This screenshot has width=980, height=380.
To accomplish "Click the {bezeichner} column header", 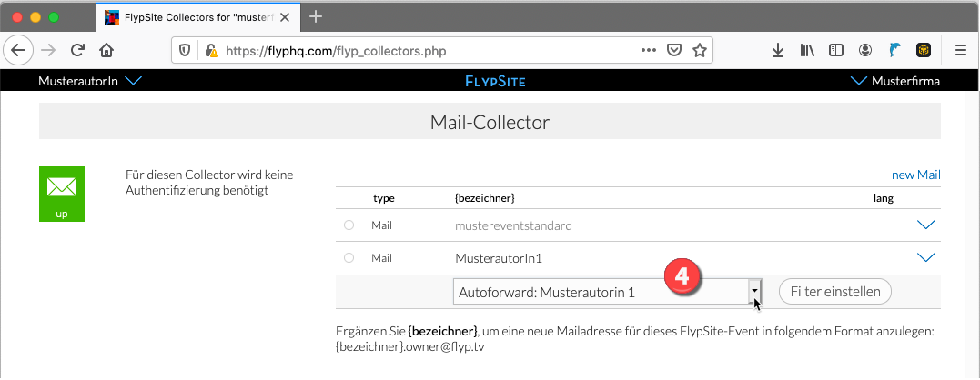I will click(484, 198).
